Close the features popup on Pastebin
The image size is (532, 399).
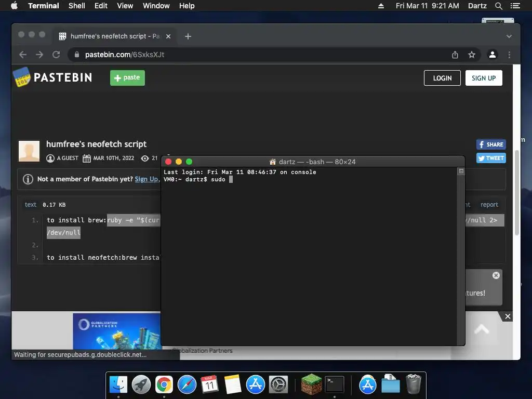(496, 275)
